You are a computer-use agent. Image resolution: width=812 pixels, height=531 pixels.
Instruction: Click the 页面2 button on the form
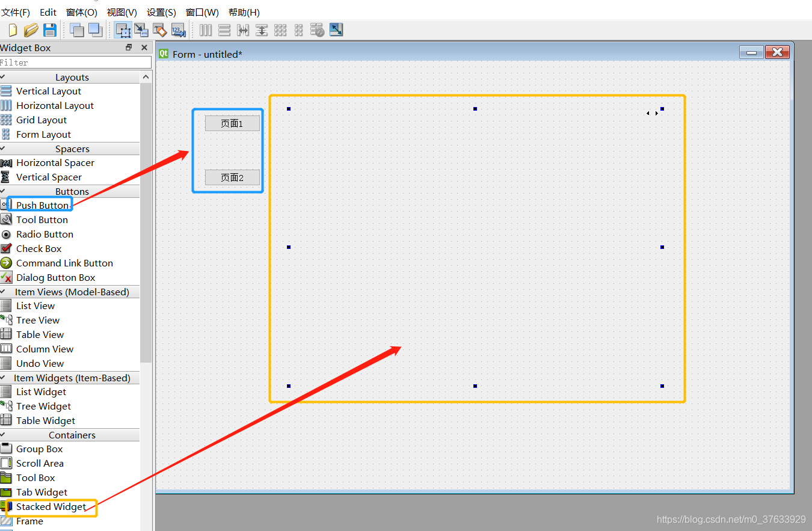tap(232, 177)
